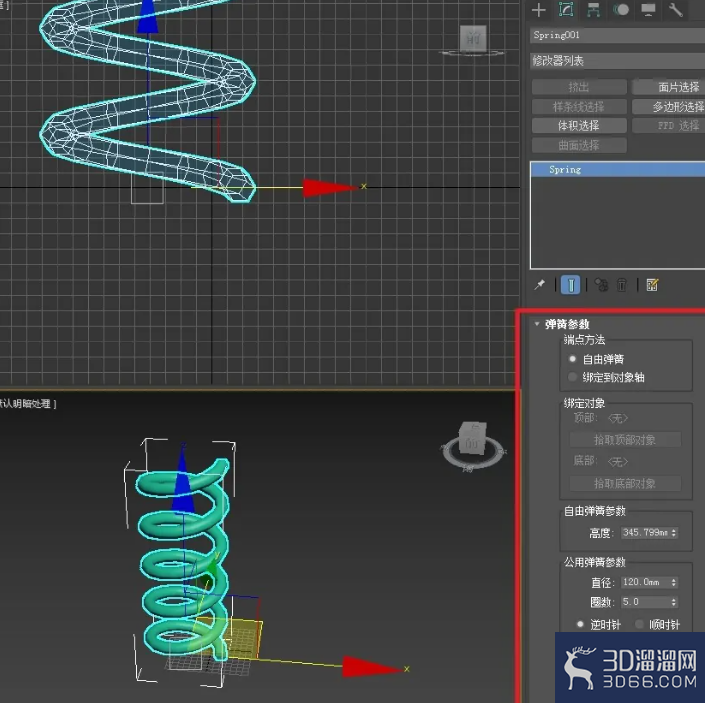
Task: Select the Spring entry in modifier stack
Action: coord(618,169)
